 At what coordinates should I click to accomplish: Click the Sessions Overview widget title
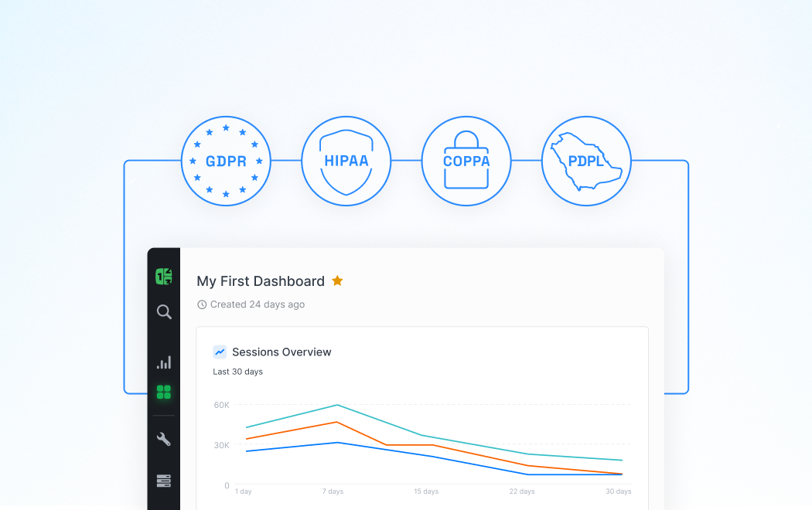(x=284, y=352)
